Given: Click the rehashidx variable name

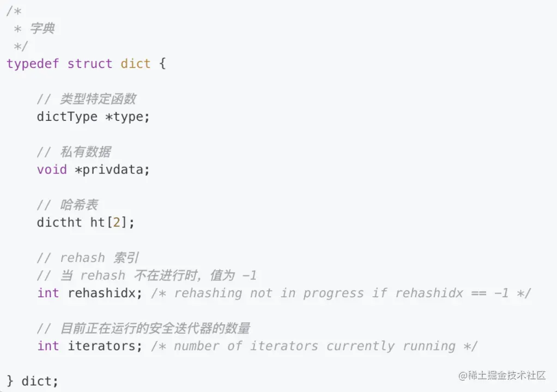Looking at the screenshot, I should coord(101,293).
